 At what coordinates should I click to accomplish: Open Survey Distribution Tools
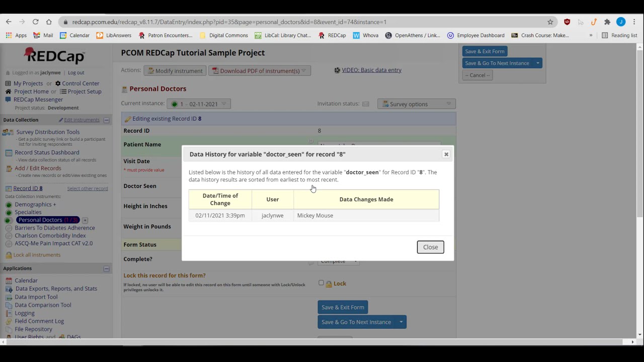tap(48, 132)
